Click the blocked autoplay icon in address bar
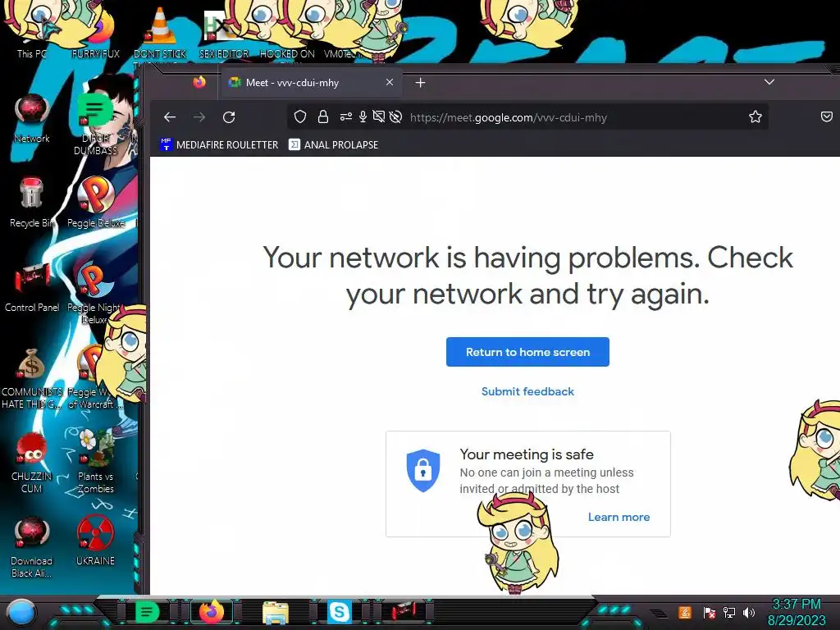This screenshot has height=630, width=840. (x=396, y=116)
